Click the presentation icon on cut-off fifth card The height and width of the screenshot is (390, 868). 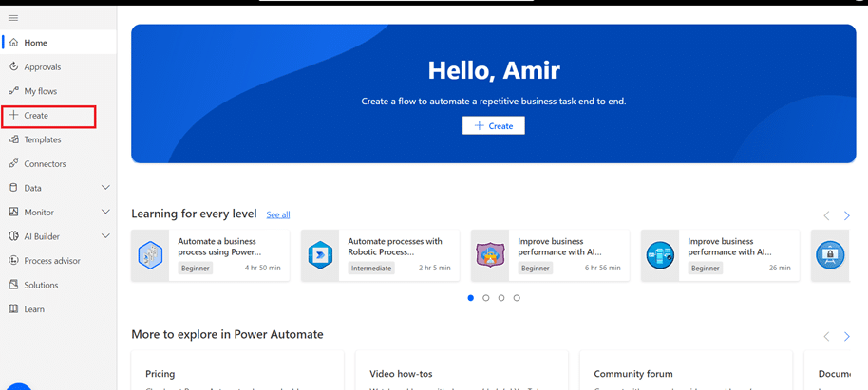(830, 255)
